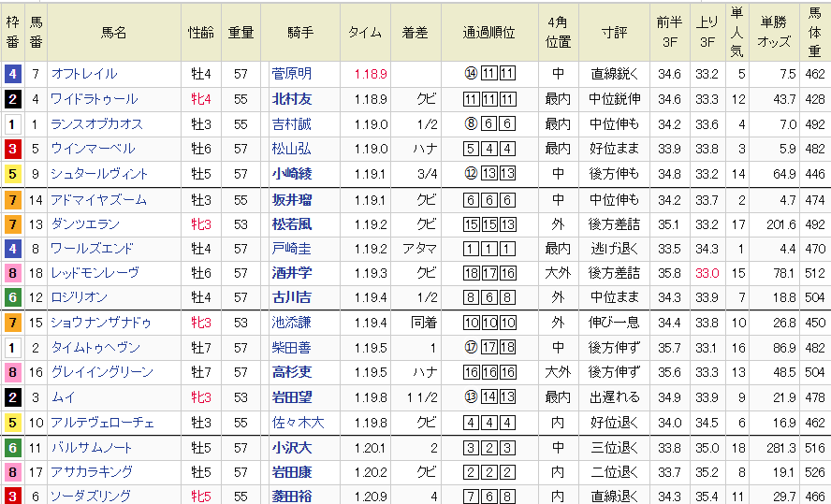Select the red time 1.18.9 for オフトレイル

coord(371,74)
